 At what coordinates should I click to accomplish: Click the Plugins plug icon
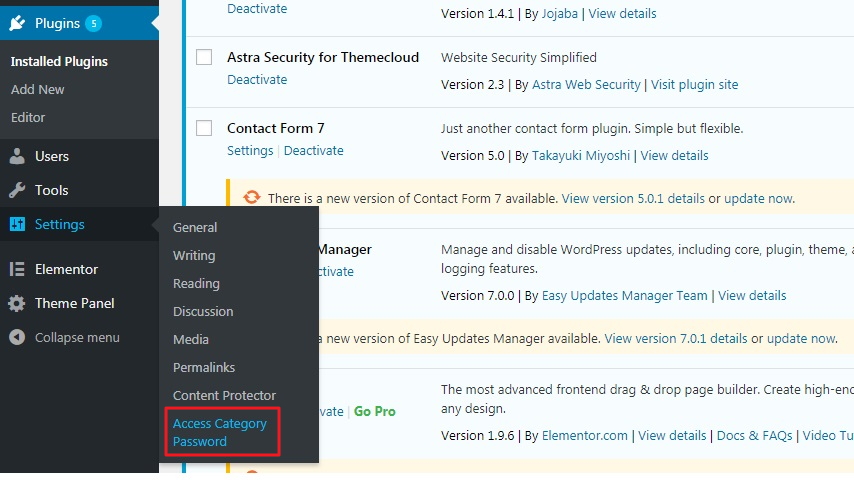point(17,23)
